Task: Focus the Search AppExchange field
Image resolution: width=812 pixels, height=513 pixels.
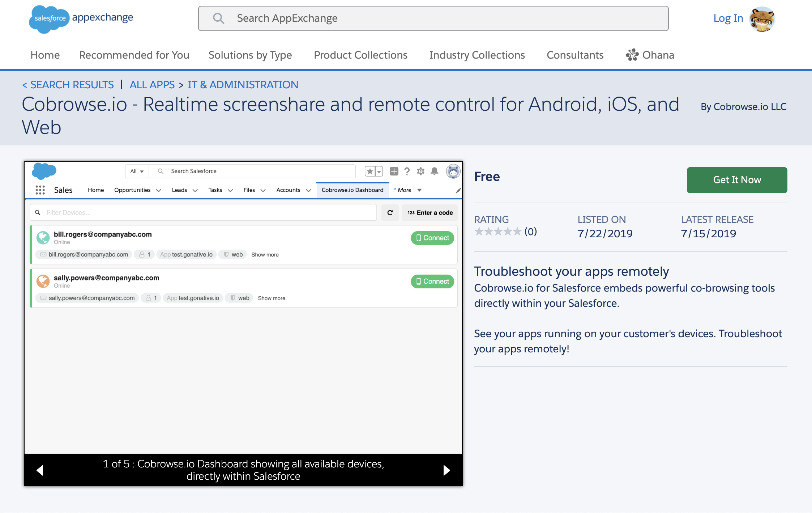Action: click(433, 18)
